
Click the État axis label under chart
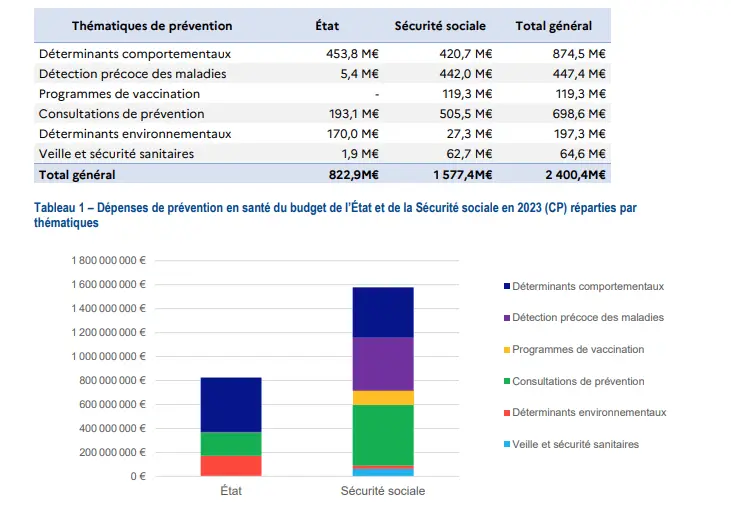click(231, 491)
